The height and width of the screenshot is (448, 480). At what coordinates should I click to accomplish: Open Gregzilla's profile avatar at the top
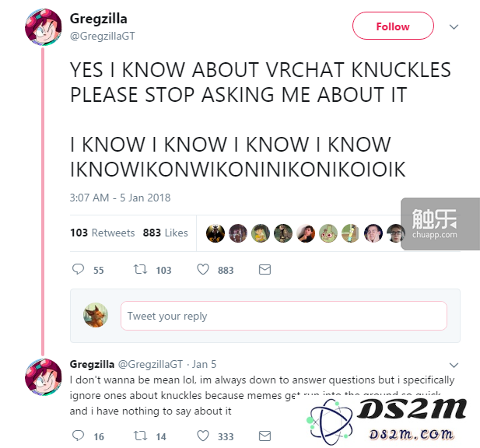[43, 27]
